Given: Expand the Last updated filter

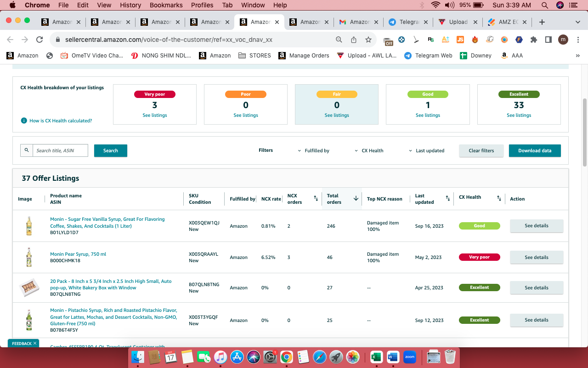Looking at the screenshot, I should click(x=427, y=150).
